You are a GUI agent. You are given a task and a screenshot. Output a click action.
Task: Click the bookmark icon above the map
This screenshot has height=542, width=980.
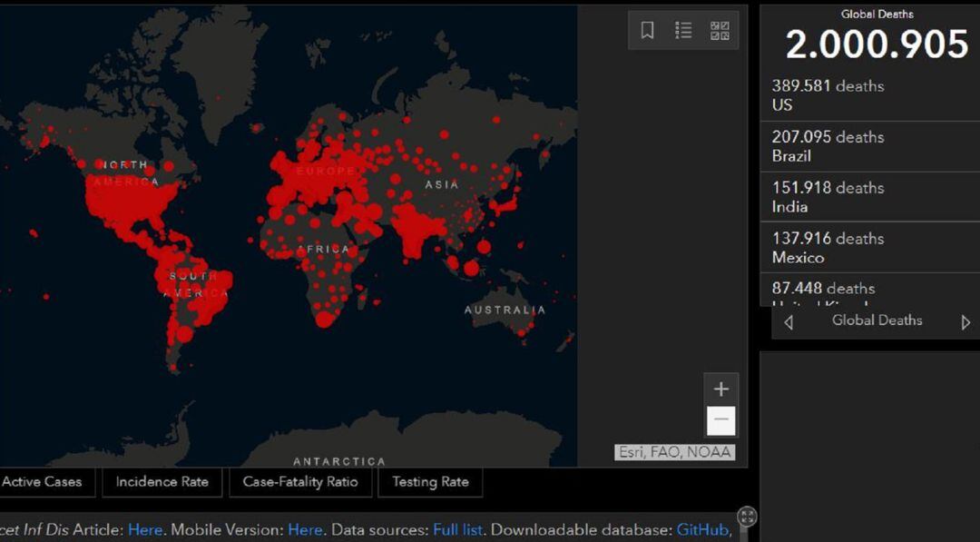(646, 30)
